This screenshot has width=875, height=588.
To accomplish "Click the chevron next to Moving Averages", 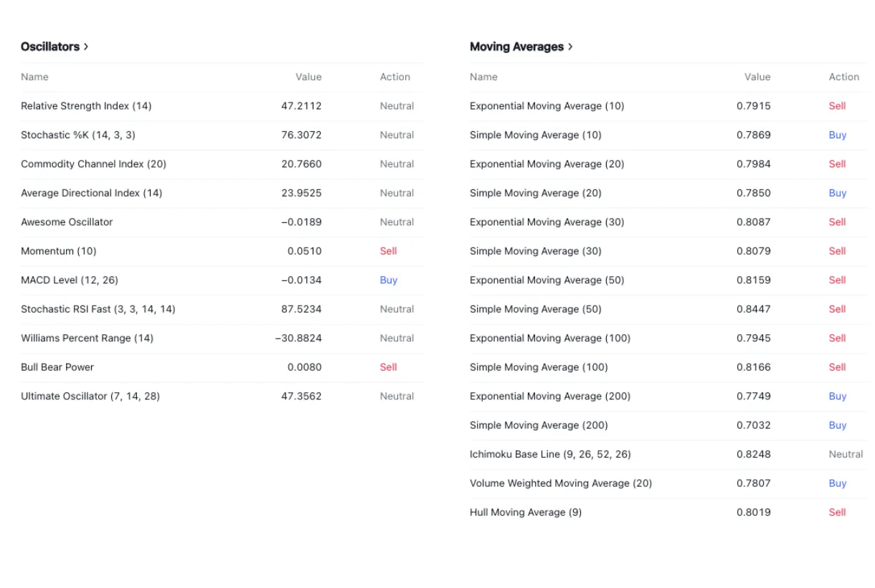I will coord(570,47).
